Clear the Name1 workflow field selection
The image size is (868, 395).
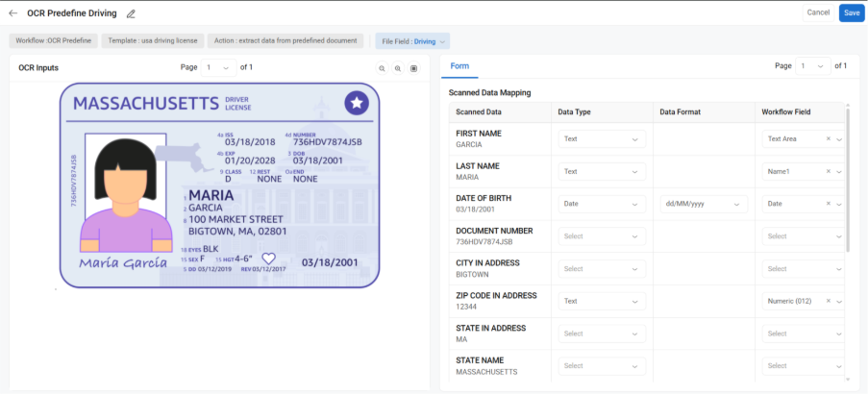828,172
